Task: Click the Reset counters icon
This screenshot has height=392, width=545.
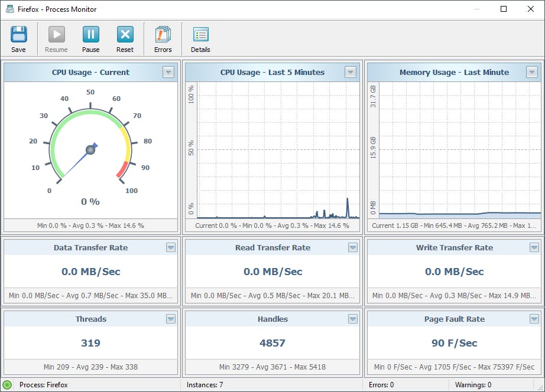Action: pos(125,35)
